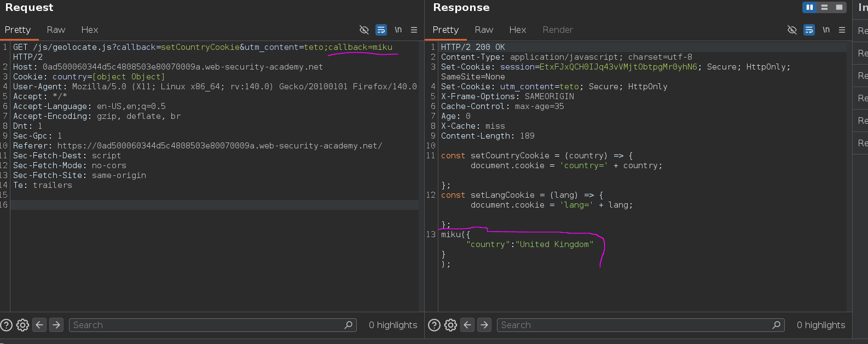Toggle word wrap icon in Response pane
Viewport: 868px width, 344px height.
[x=809, y=30]
